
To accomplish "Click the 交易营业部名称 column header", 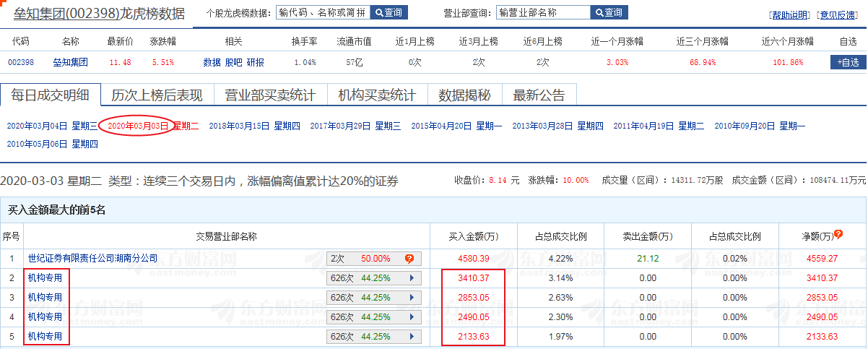I will pos(227,236).
